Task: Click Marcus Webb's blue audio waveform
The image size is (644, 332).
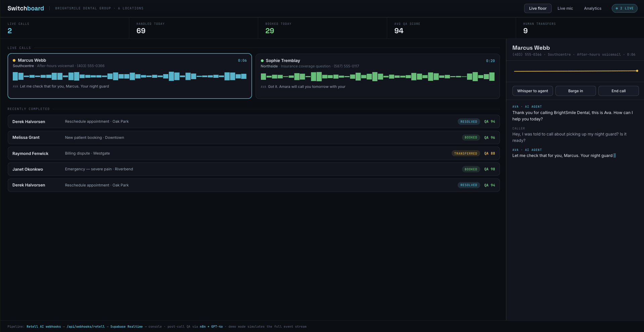Action: [130, 76]
